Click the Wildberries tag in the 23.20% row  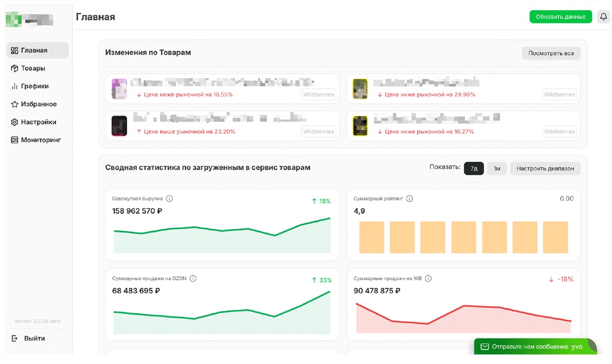pos(319,132)
